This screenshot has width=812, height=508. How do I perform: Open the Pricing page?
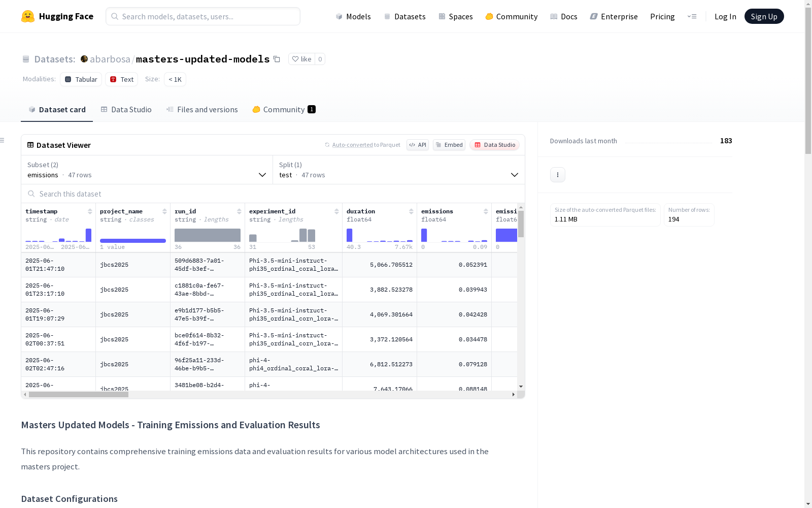662,16
